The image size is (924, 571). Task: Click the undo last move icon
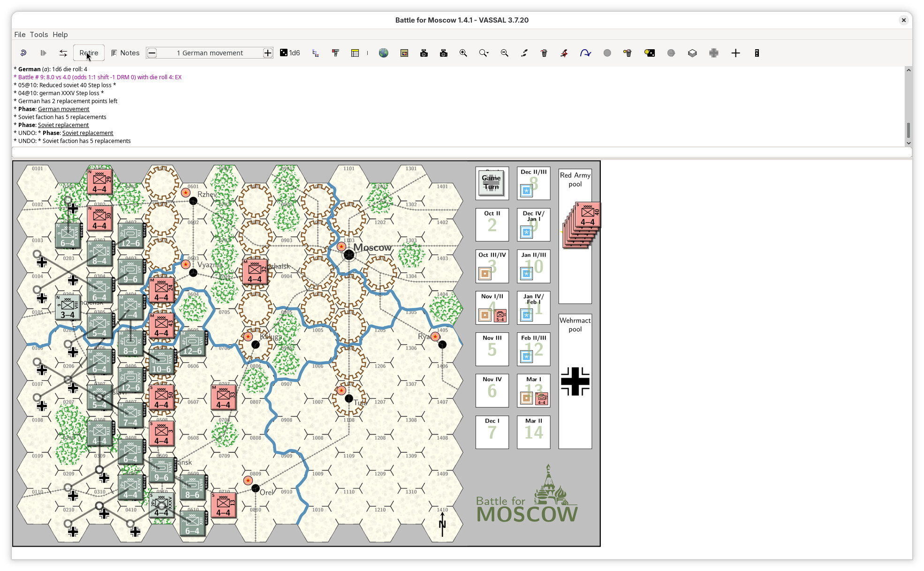click(23, 53)
